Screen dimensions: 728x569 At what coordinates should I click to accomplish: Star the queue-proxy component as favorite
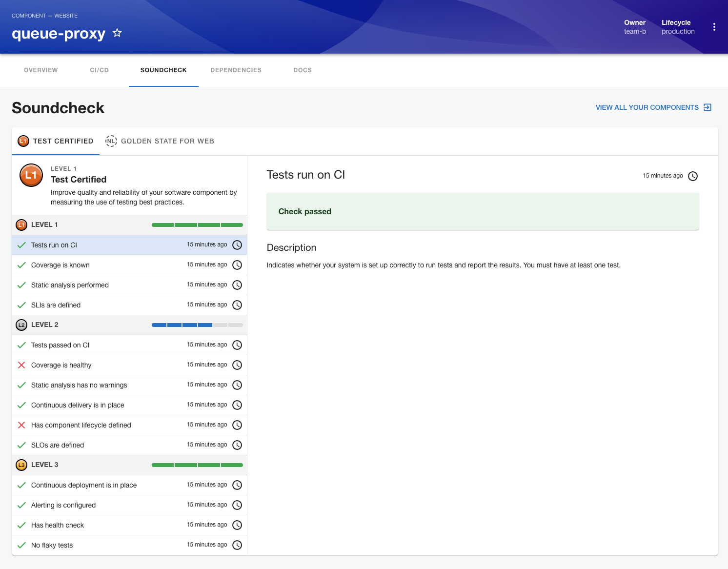click(x=117, y=33)
